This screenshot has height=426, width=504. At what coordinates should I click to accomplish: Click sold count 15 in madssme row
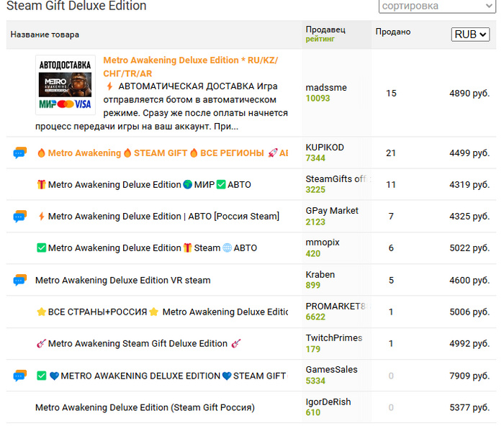coord(391,93)
